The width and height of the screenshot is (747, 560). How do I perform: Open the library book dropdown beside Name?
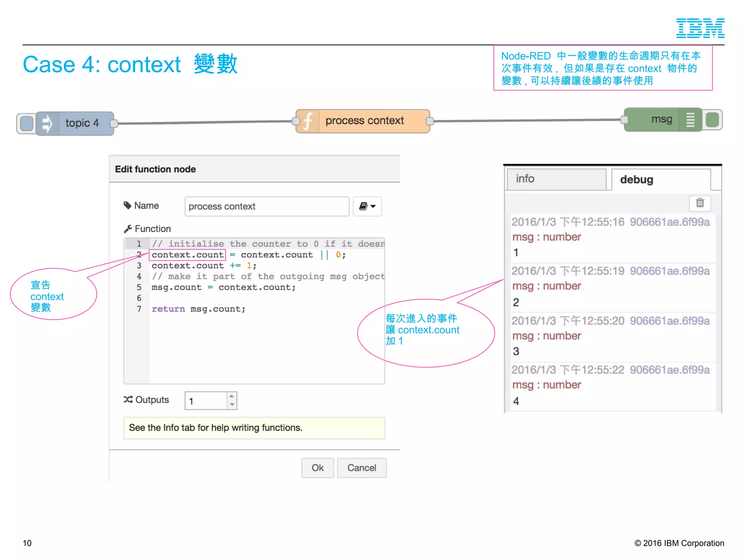(x=367, y=206)
